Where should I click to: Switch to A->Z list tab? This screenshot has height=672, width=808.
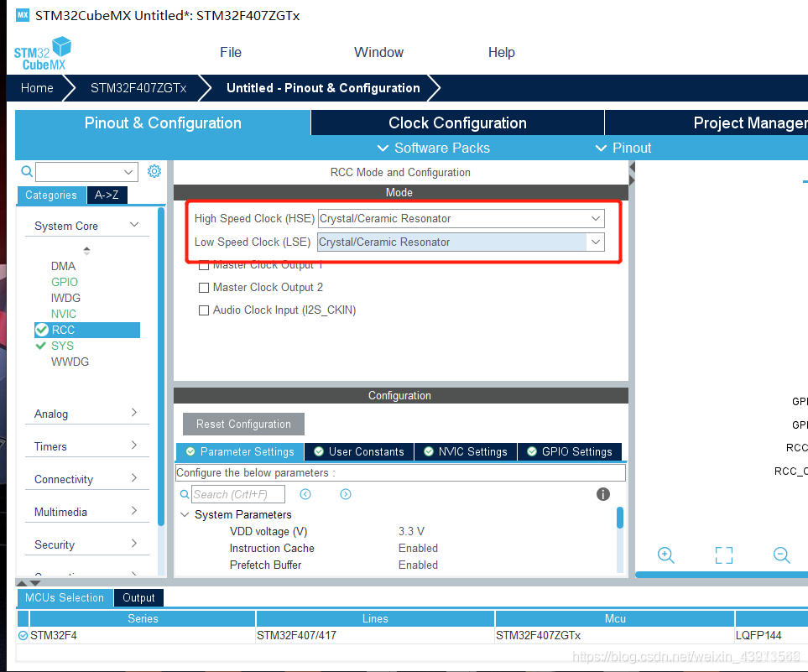point(107,195)
